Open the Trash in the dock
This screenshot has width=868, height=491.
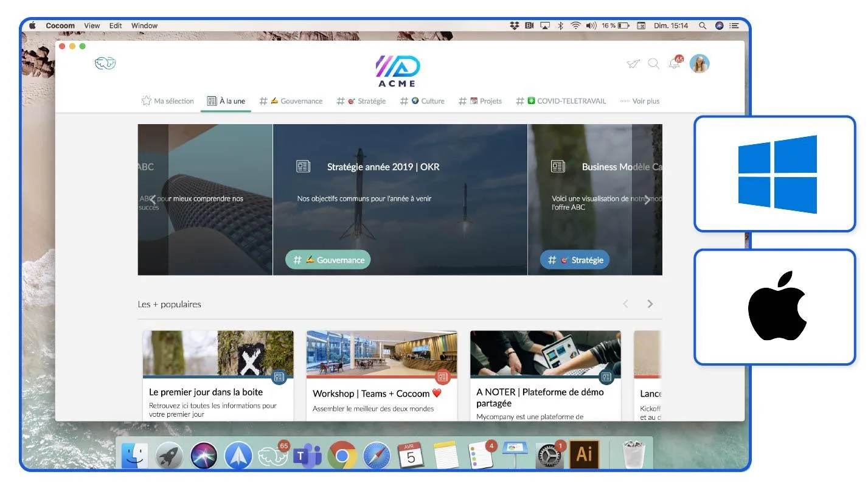634,455
